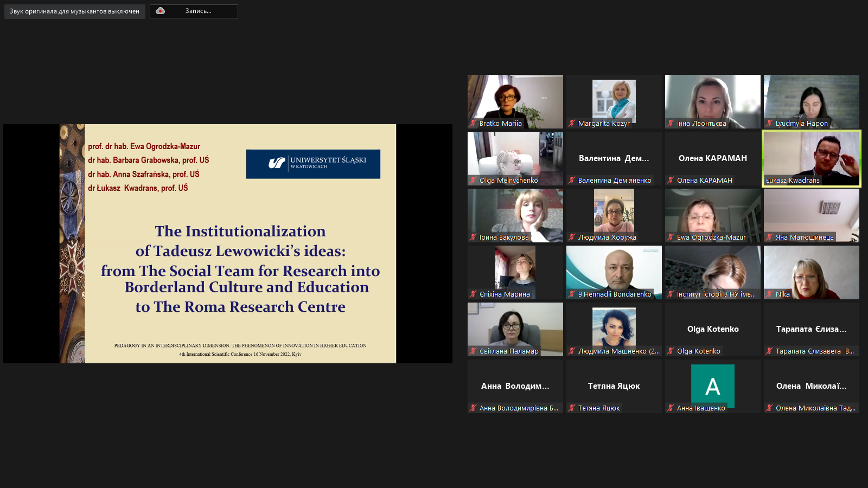Select the Олена КАРАМАН participant tile
The image size is (868, 488).
click(712, 158)
